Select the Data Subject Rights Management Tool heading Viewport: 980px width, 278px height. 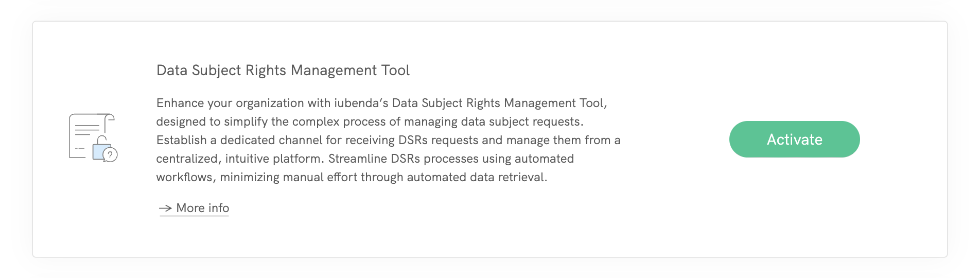click(x=283, y=71)
